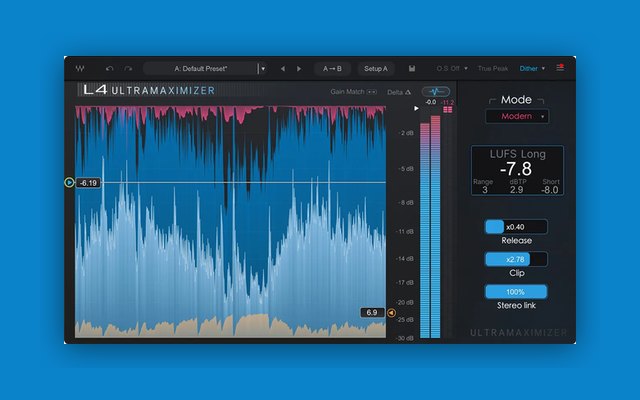Click the -11.2 gain reduction readout

point(447,102)
